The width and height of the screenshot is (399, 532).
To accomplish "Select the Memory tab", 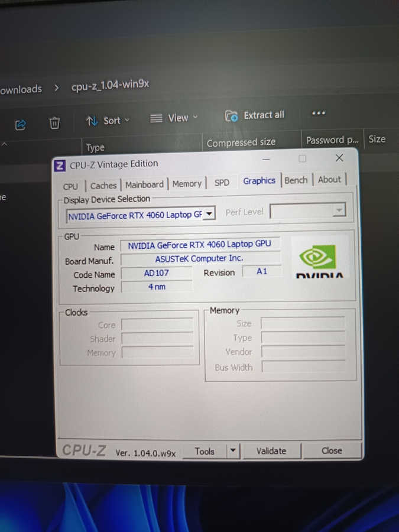I will click(187, 184).
